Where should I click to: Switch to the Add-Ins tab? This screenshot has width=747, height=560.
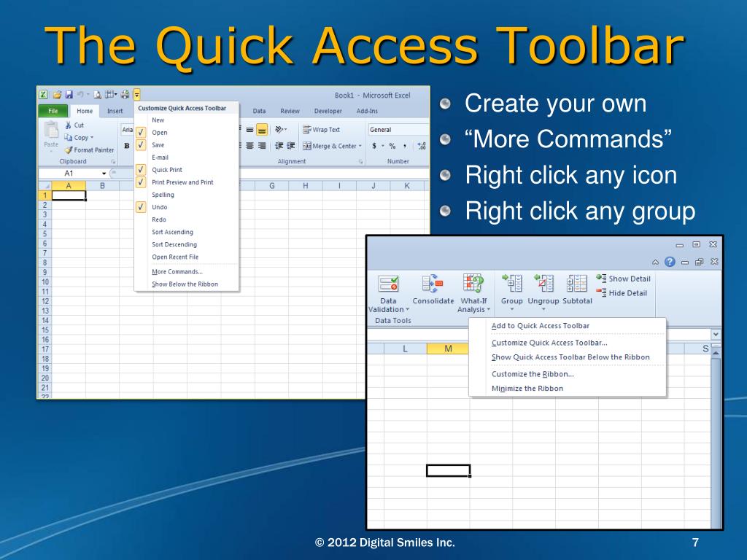367,111
